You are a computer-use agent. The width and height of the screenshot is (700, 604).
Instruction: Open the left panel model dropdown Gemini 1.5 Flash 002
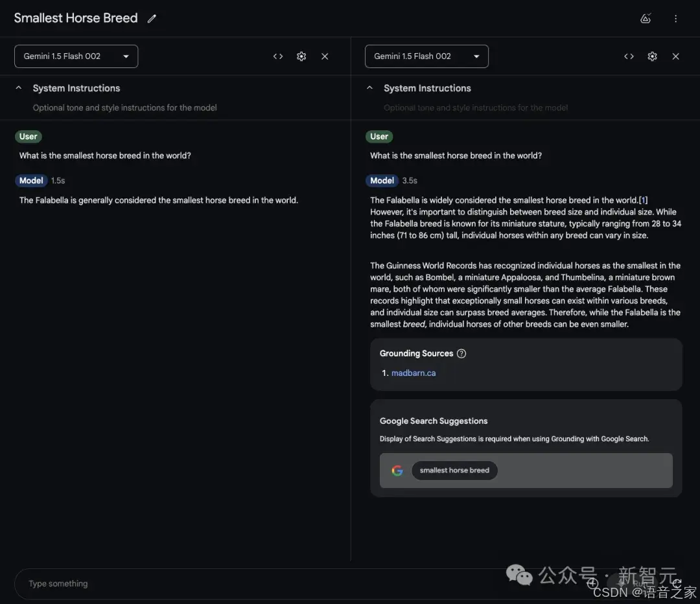(x=76, y=56)
